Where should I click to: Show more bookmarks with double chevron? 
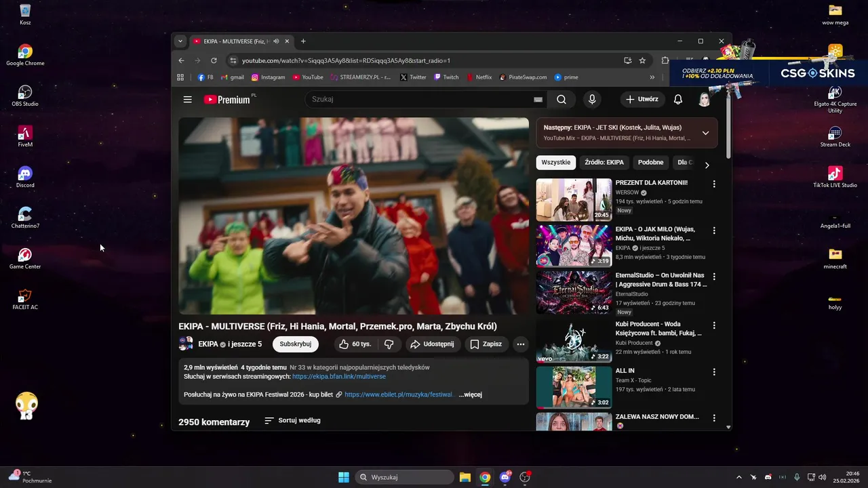coord(652,77)
